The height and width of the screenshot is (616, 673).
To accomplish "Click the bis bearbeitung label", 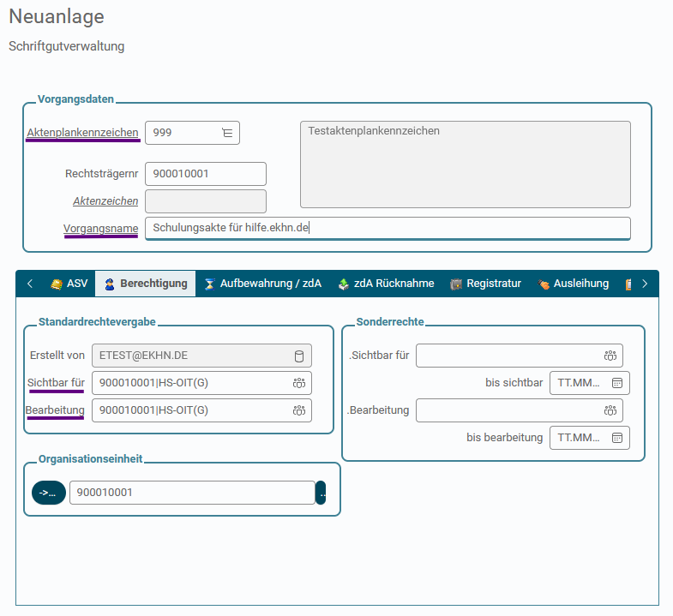I will coord(505,438).
